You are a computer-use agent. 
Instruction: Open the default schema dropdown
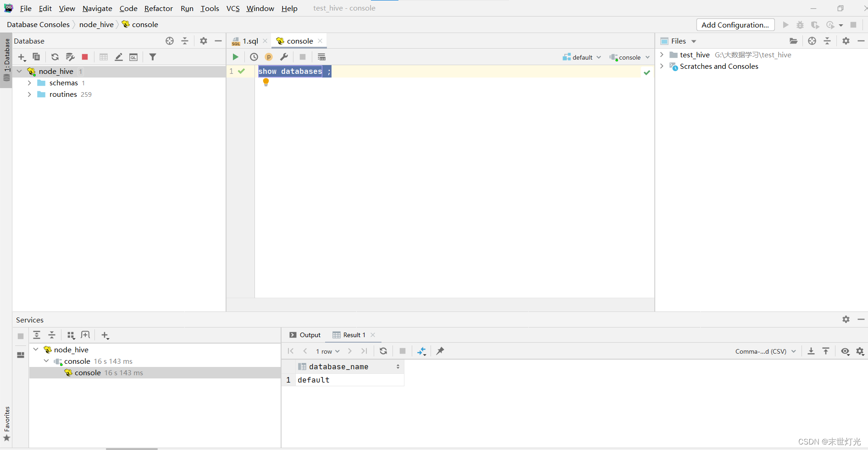point(582,57)
